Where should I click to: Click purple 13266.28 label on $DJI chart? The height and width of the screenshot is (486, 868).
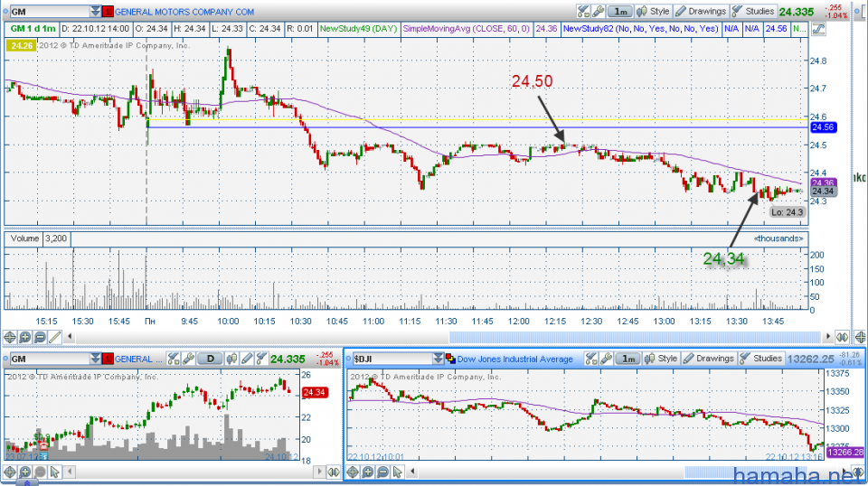(x=845, y=453)
